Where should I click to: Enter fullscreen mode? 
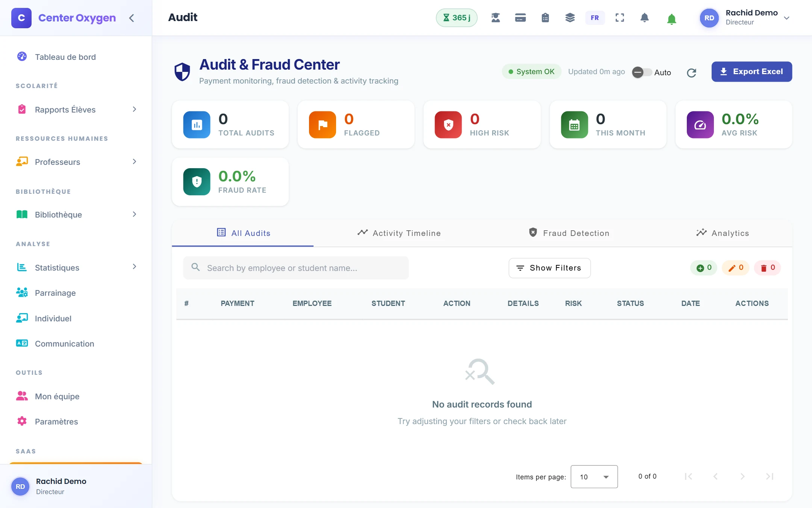pyautogui.click(x=620, y=18)
